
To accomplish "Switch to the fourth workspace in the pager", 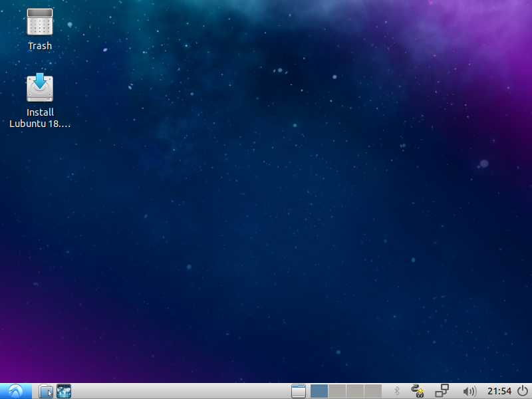I will pyautogui.click(x=372, y=391).
